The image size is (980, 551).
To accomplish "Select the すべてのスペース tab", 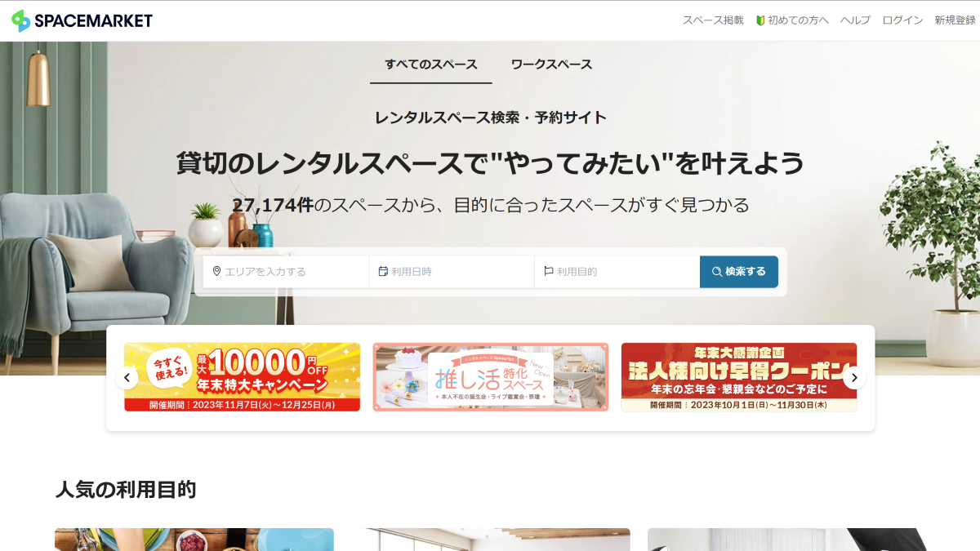I will [x=430, y=63].
